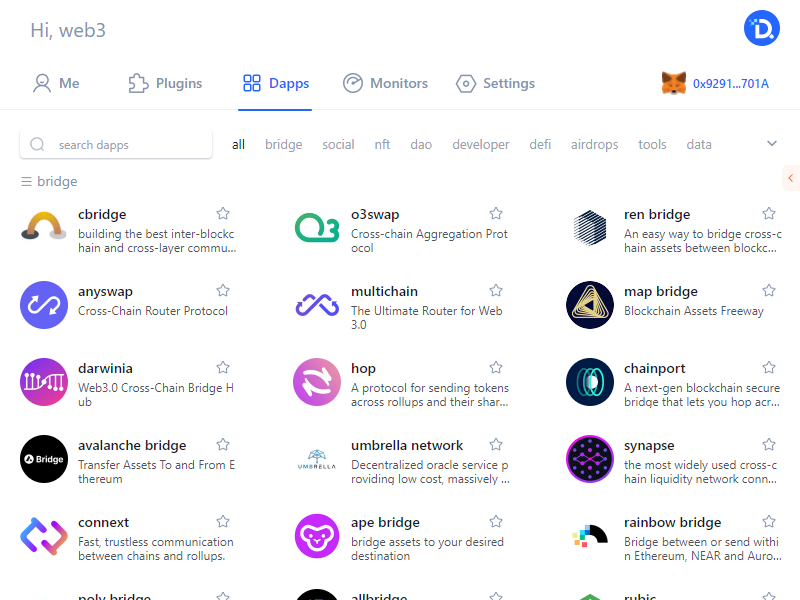This screenshot has height=600, width=800.
Task: Open the anyswap purple logo
Action: tap(44, 305)
